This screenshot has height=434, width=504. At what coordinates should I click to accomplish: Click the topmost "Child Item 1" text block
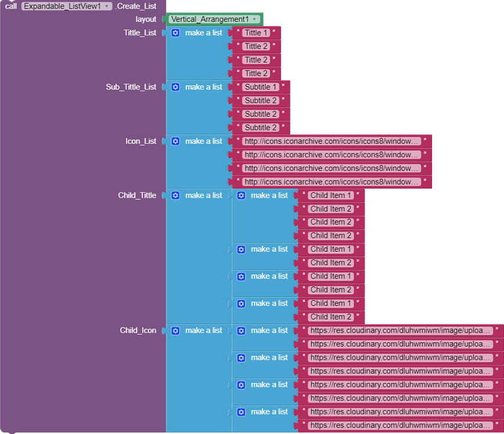(331, 196)
